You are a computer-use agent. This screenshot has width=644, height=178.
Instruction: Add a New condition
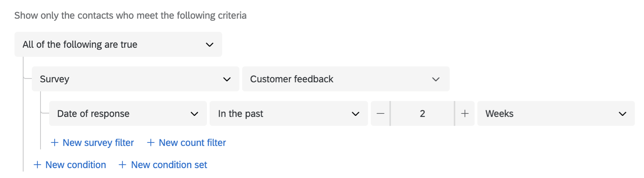coord(75,165)
